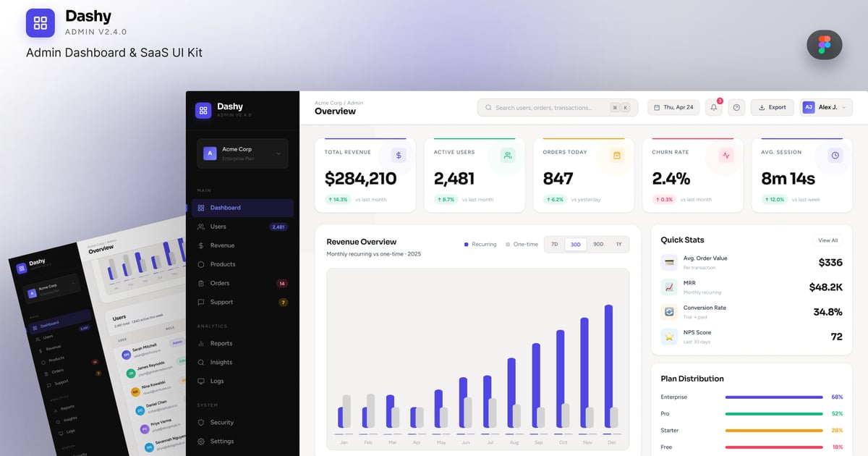
Task: Click the Users badge showing 2,481
Action: tap(278, 227)
